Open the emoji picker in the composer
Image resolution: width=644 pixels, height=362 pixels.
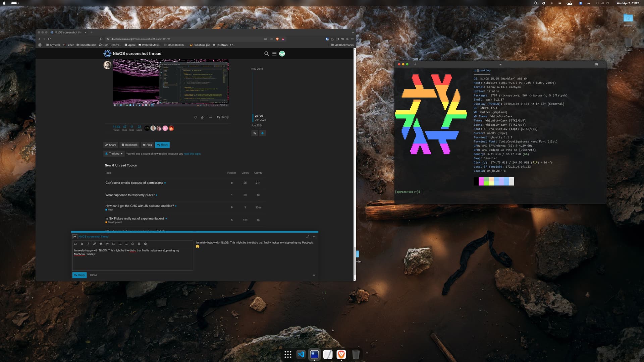[x=132, y=244]
